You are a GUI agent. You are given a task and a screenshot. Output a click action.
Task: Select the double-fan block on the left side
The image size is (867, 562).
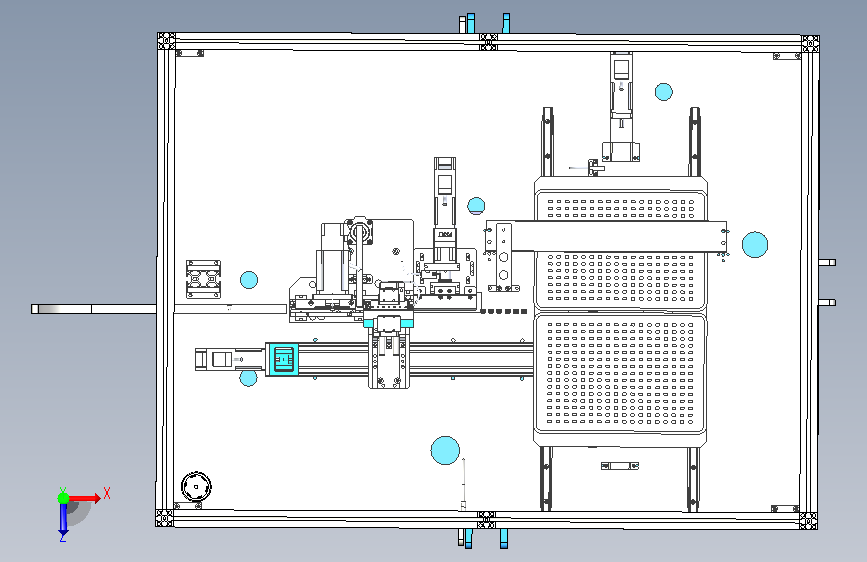tap(203, 279)
